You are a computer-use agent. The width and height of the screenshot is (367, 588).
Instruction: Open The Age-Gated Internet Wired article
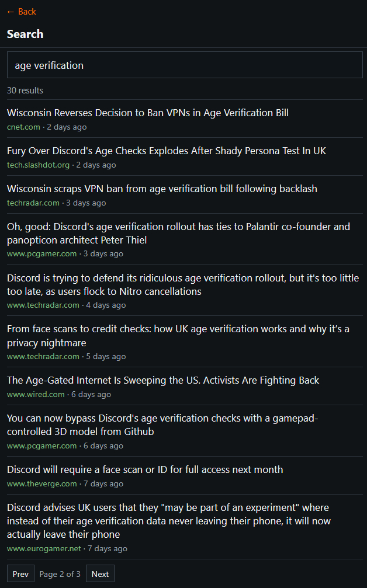[x=163, y=380]
